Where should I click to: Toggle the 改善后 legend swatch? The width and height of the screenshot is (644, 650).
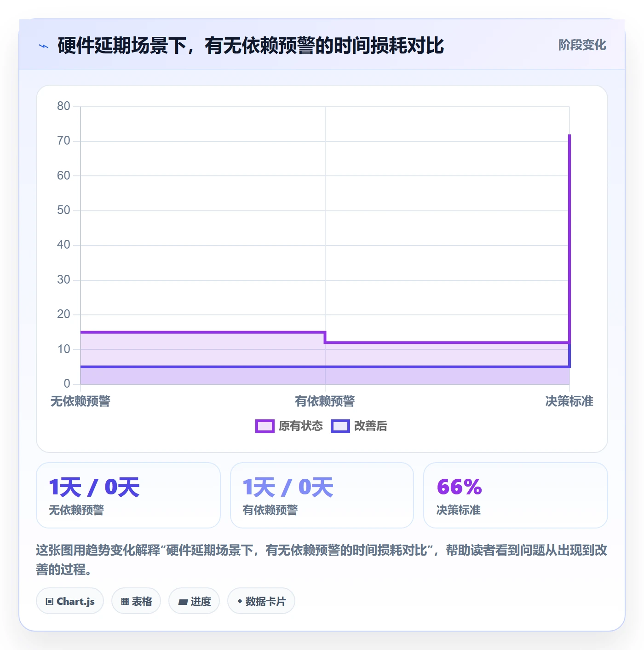[x=340, y=426]
